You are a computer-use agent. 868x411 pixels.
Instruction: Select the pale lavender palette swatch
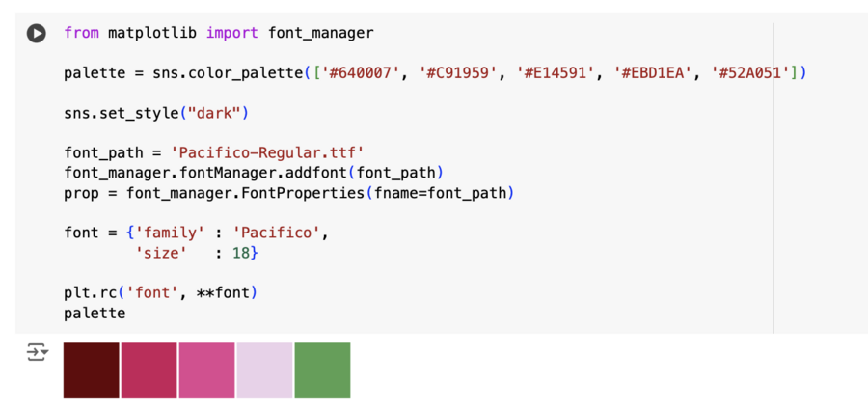click(x=264, y=370)
